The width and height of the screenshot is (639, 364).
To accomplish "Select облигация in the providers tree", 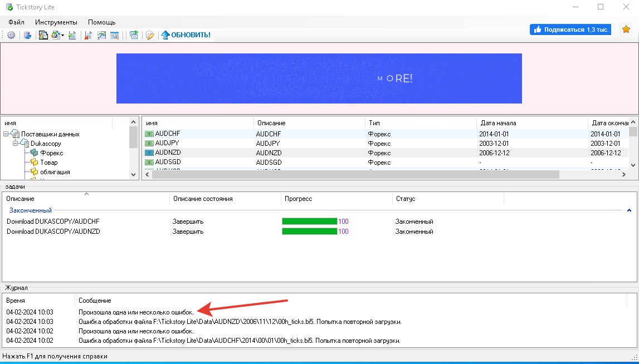I will coord(55,172).
